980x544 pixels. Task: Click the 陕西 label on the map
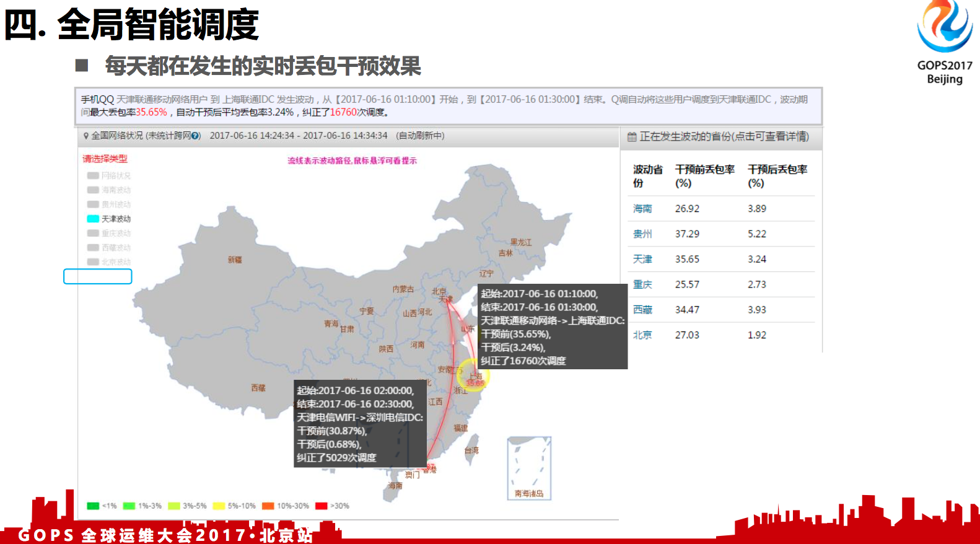point(386,349)
